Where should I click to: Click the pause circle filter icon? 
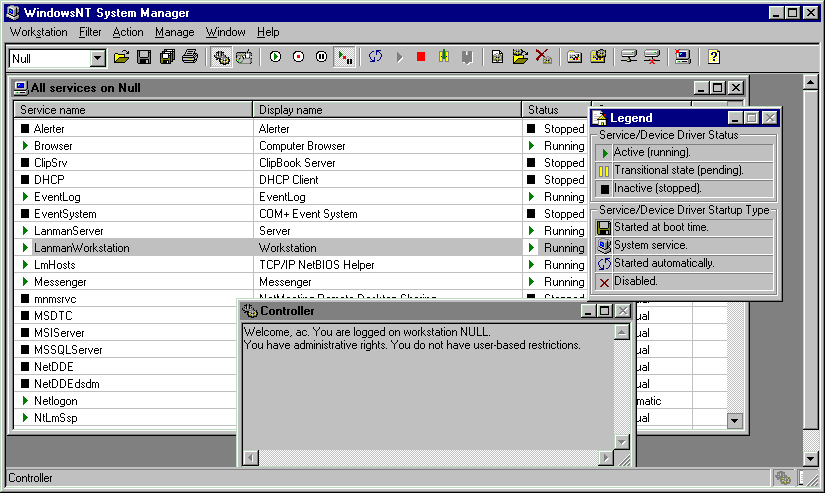click(x=321, y=57)
